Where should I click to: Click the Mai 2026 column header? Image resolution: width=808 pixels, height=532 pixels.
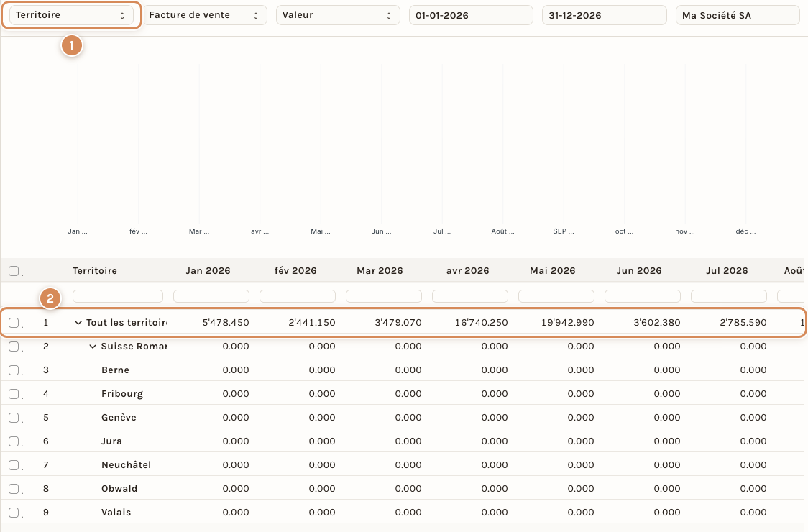tap(552, 270)
